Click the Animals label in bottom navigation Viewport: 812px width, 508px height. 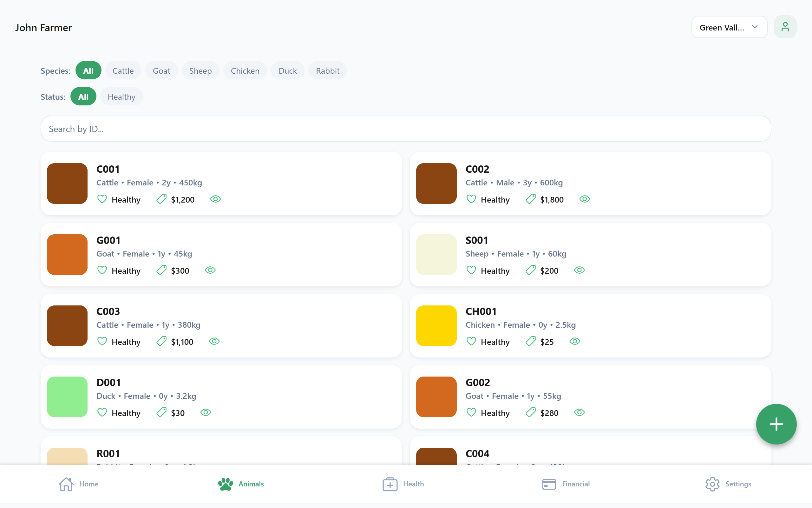point(251,484)
